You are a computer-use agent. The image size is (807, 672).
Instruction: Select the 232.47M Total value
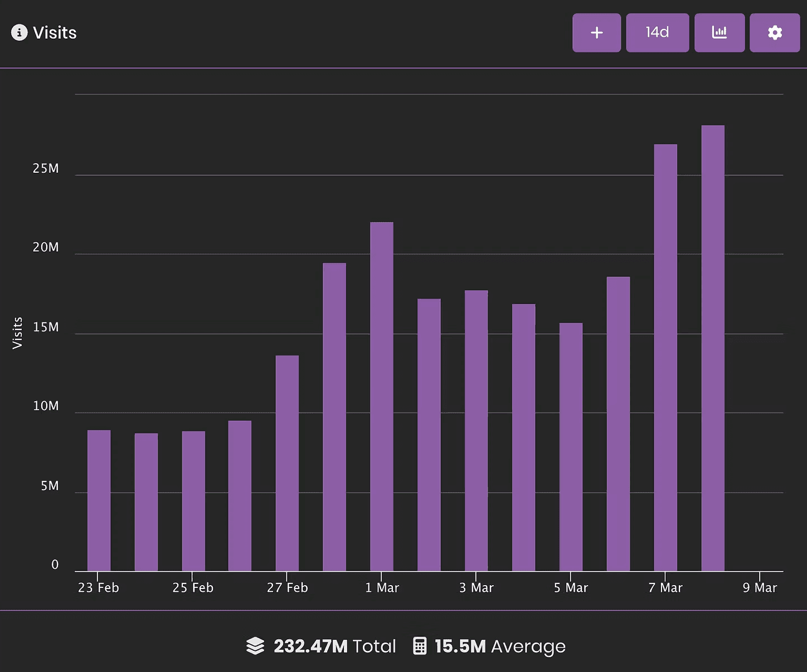click(310, 646)
